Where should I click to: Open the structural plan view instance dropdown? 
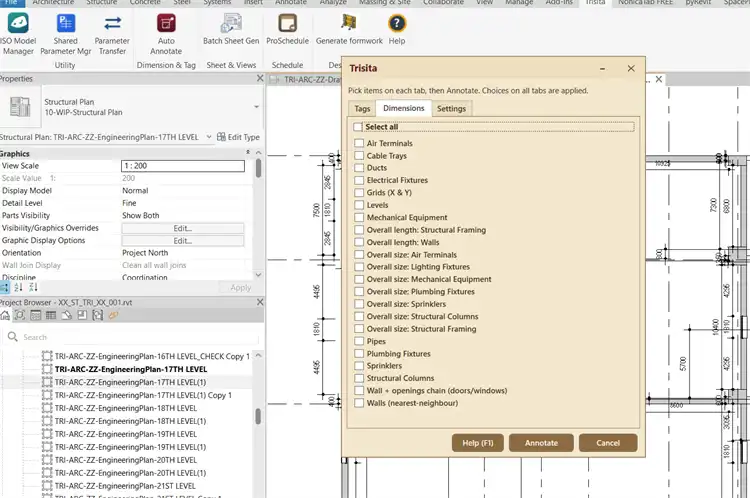point(209,137)
